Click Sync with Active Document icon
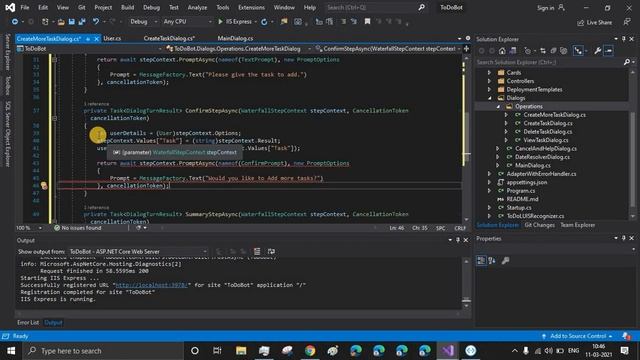Viewport: 640px width, 360px height. point(543,51)
